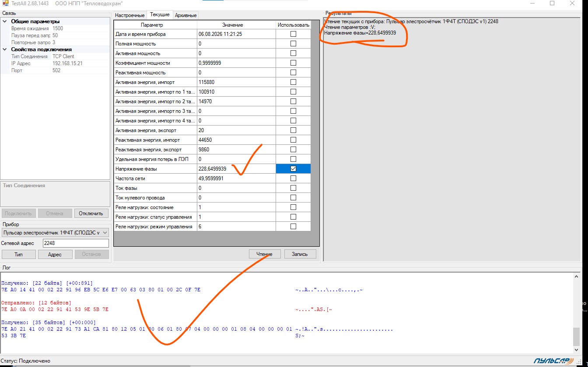Click the Отключить button
588x367 pixels.
pyautogui.click(x=91, y=213)
